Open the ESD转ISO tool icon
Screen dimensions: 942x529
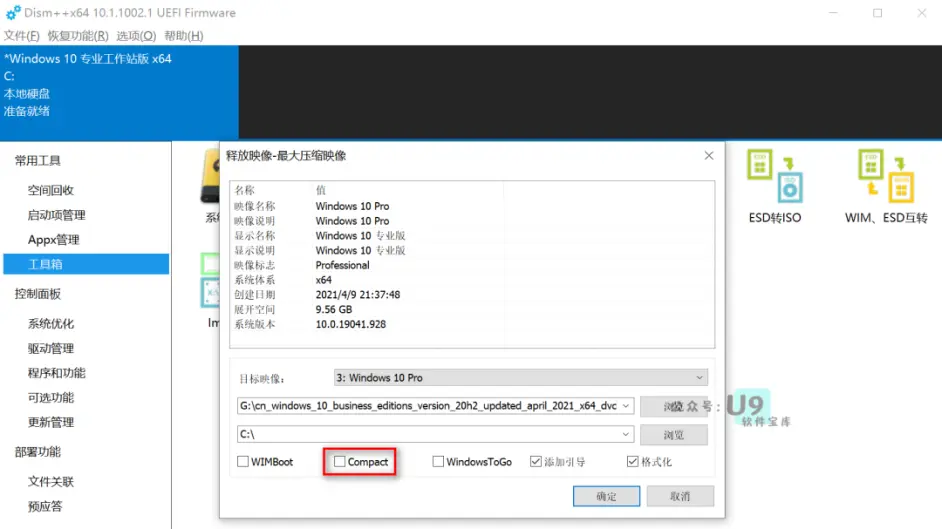coord(774,177)
